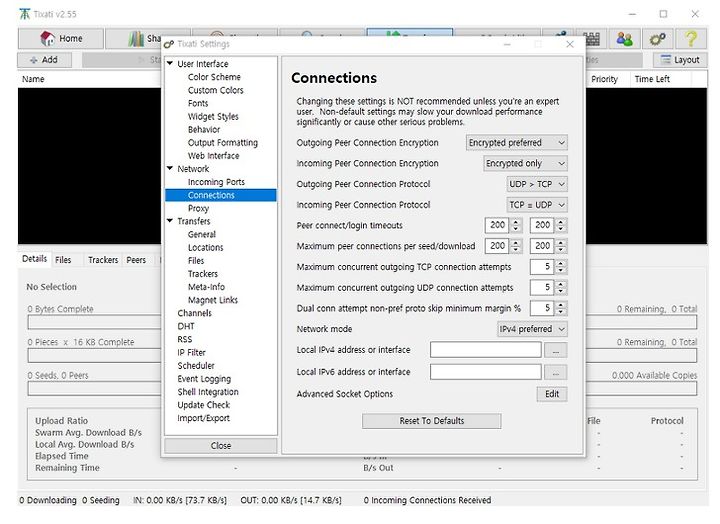Viewport: 720px width, 524px height.
Task: Open Outgoing Peer Connection Protocol dropdown
Action: 537,184
